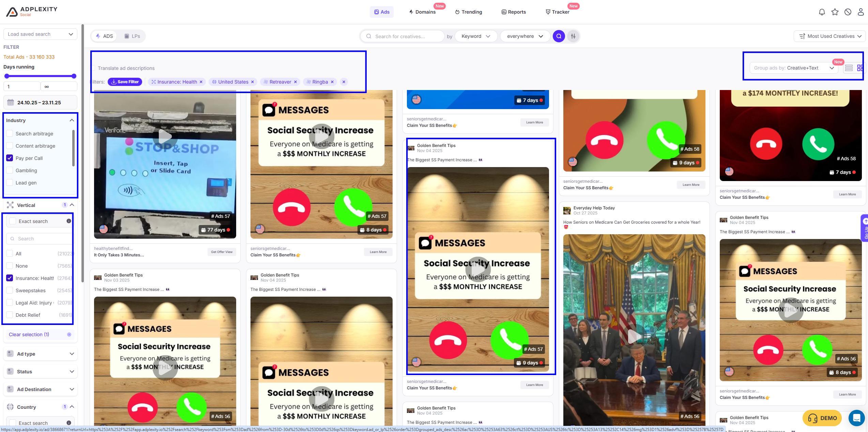The height and width of the screenshot is (432, 868).
Task: Switch to the LPs tab
Action: coord(132,36)
